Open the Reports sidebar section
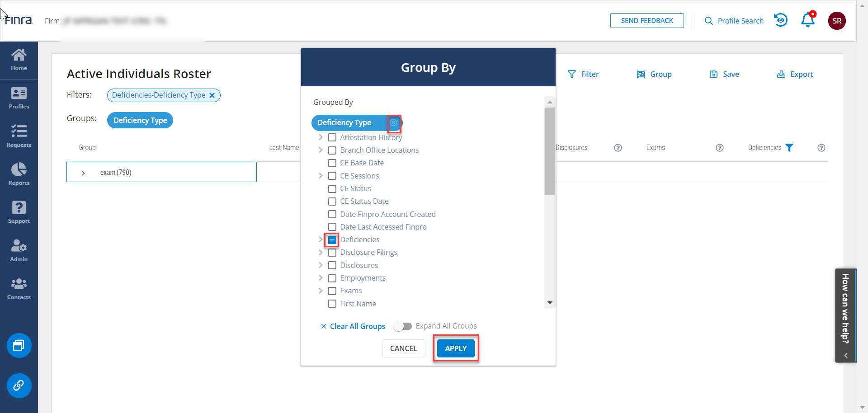The height and width of the screenshot is (413, 868). 19,174
